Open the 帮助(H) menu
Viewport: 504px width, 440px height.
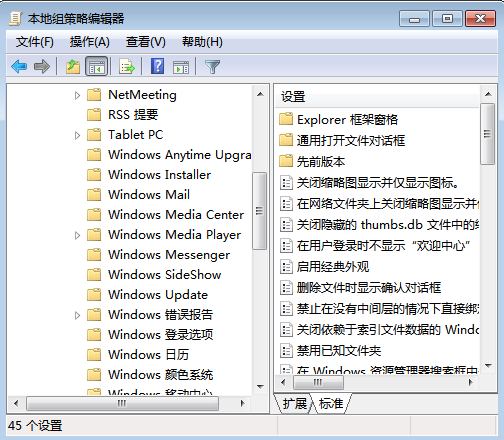click(x=202, y=42)
